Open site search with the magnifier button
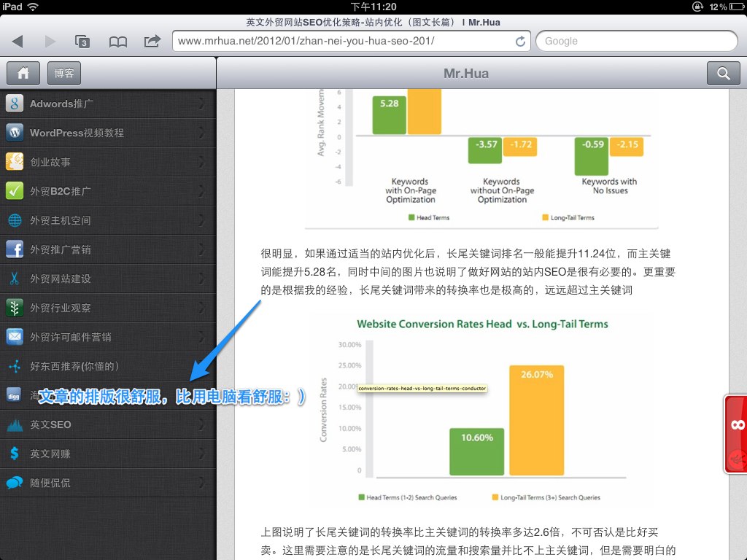The image size is (747, 560). click(x=723, y=74)
